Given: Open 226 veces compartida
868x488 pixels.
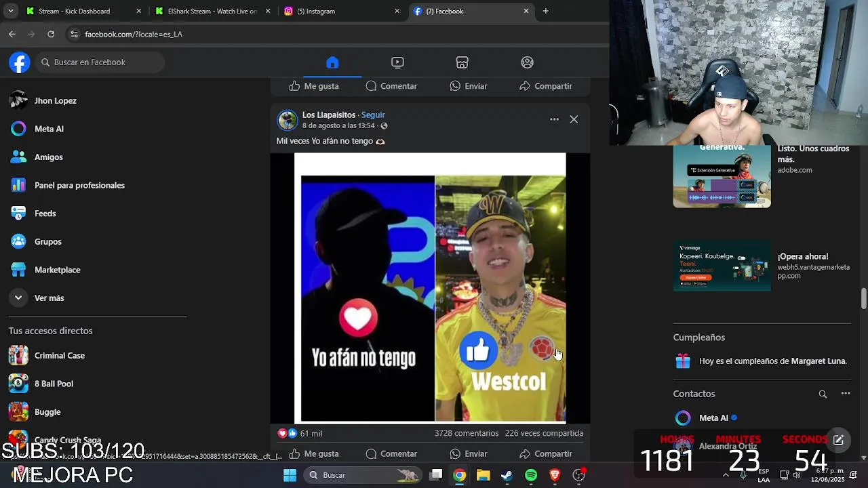Looking at the screenshot, I should [544, 434].
